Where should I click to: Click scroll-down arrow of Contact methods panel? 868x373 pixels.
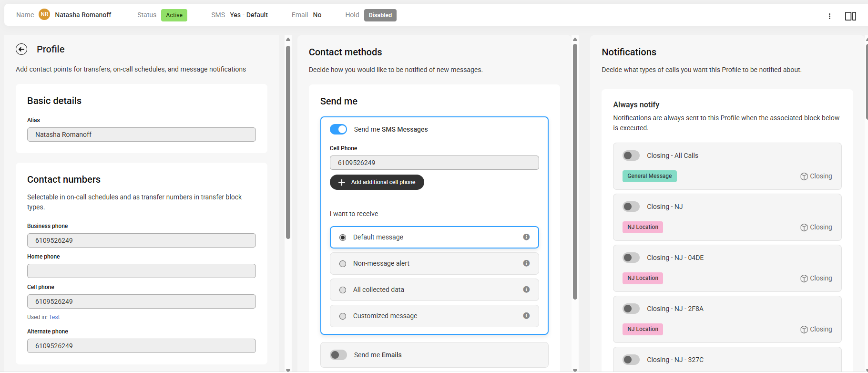pyautogui.click(x=575, y=370)
